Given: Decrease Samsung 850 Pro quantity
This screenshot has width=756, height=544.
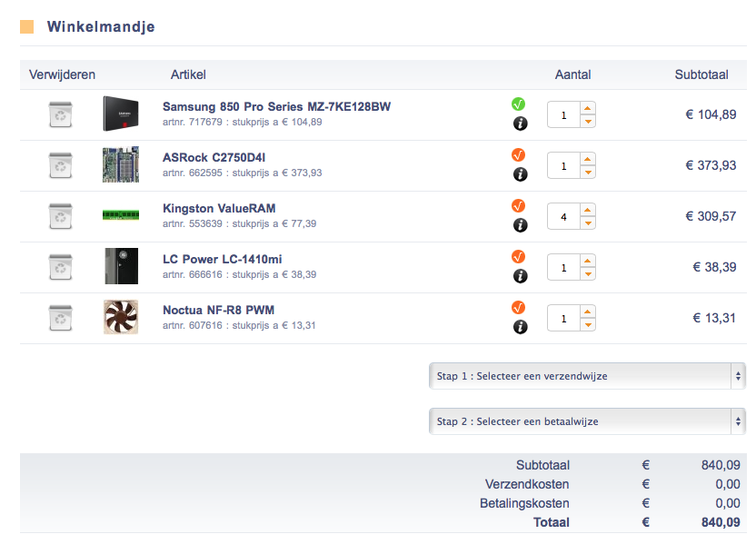Looking at the screenshot, I should point(588,122).
